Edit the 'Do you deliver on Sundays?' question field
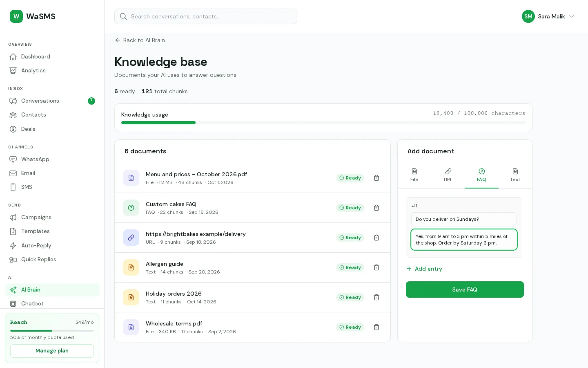Image resolution: width=588 pixels, height=368 pixels. click(x=464, y=219)
